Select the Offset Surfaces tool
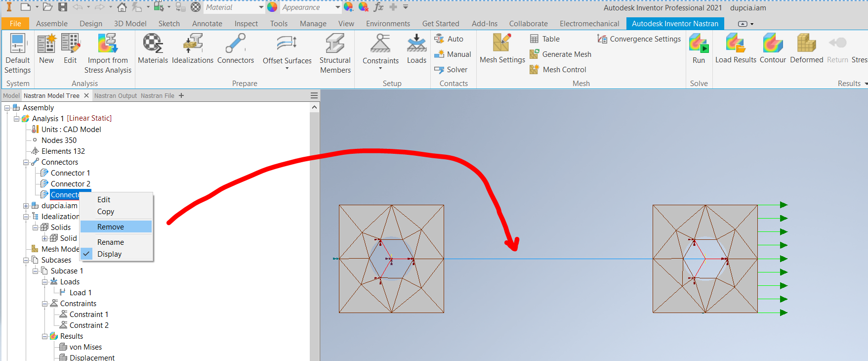The height and width of the screenshot is (361, 868). (x=287, y=51)
